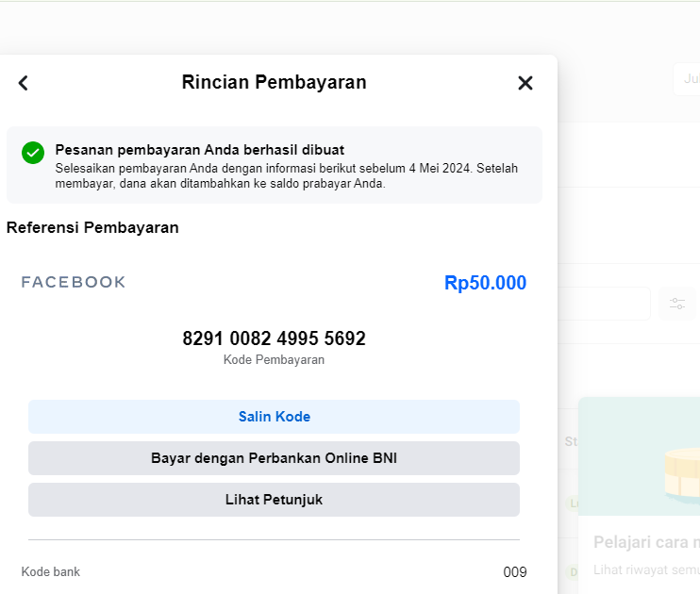Click the green success checkmark icon
Image resolution: width=700 pixels, height=594 pixels.
pyautogui.click(x=33, y=153)
